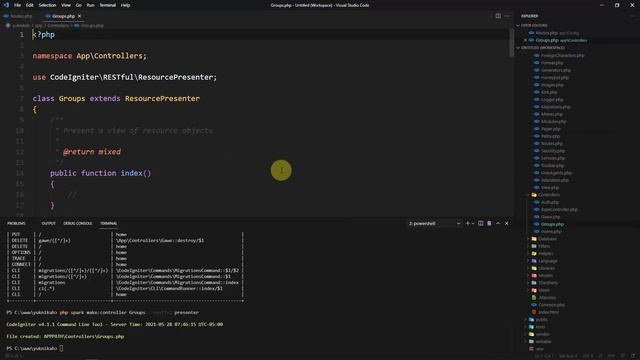The height and width of the screenshot is (360, 640).
Task: Collapse the Open Editors section
Action: pos(535,25)
